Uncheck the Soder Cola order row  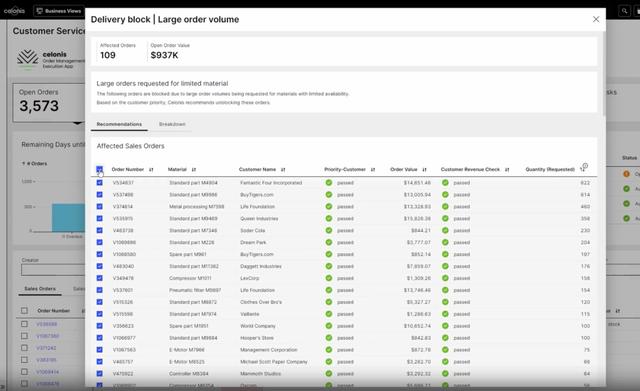point(100,230)
